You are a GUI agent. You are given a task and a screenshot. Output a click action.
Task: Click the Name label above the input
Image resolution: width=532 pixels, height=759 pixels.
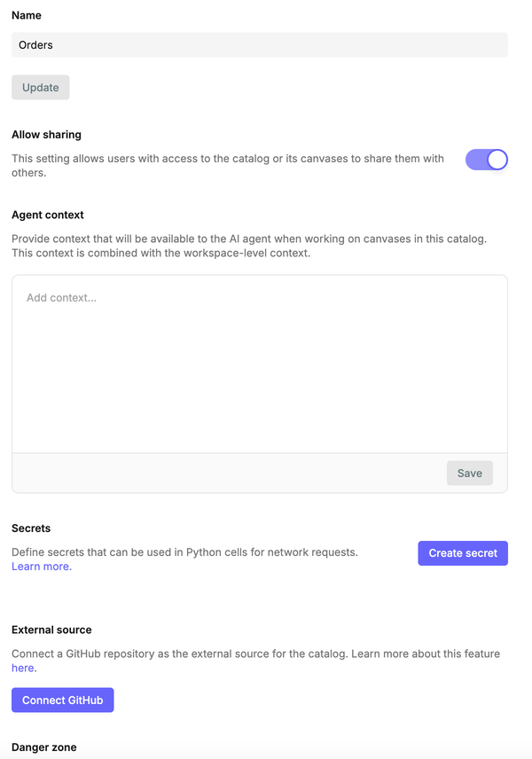point(26,15)
